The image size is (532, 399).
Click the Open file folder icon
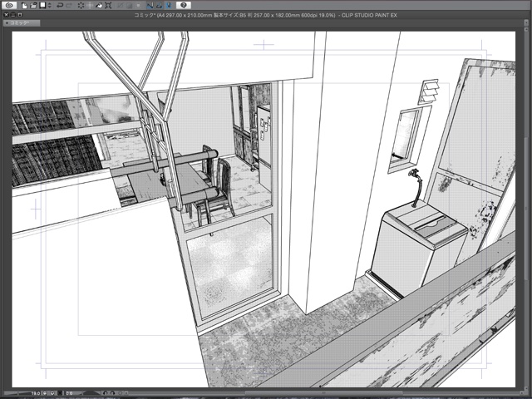pyautogui.click(x=33, y=6)
